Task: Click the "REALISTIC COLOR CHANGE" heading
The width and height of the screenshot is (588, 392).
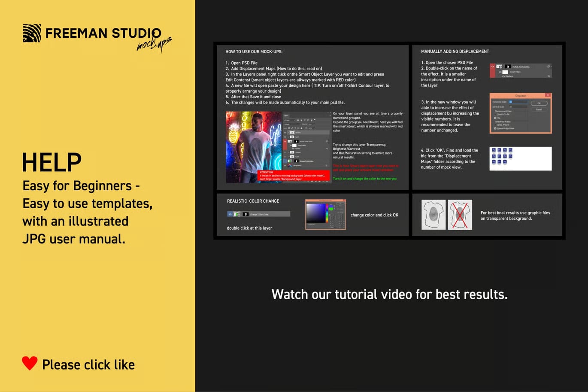Action: 253,201
